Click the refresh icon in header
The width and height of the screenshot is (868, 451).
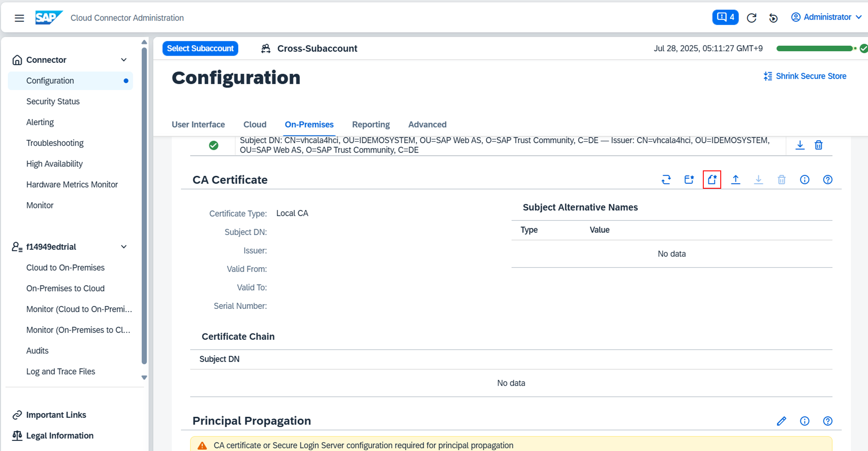coord(751,17)
